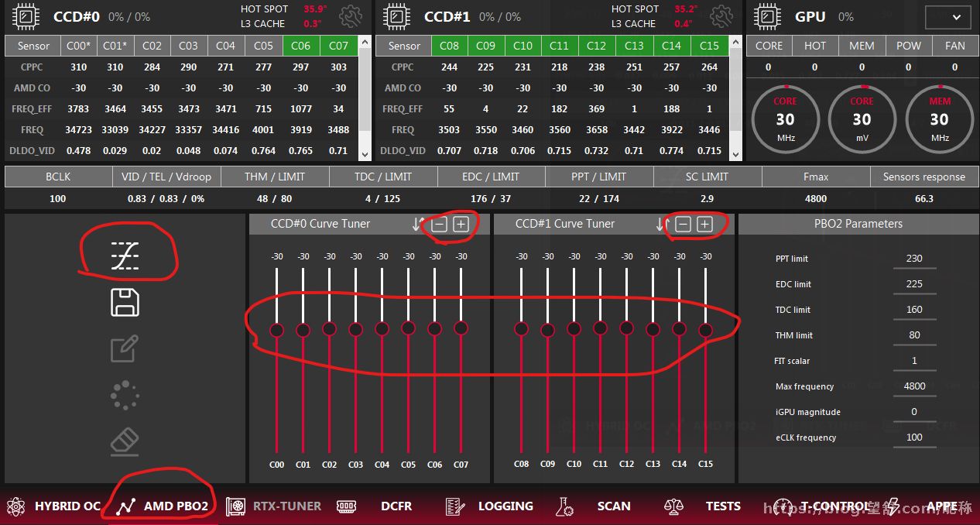Click the EDC / LIMIT value 176 / 37

click(x=491, y=199)
